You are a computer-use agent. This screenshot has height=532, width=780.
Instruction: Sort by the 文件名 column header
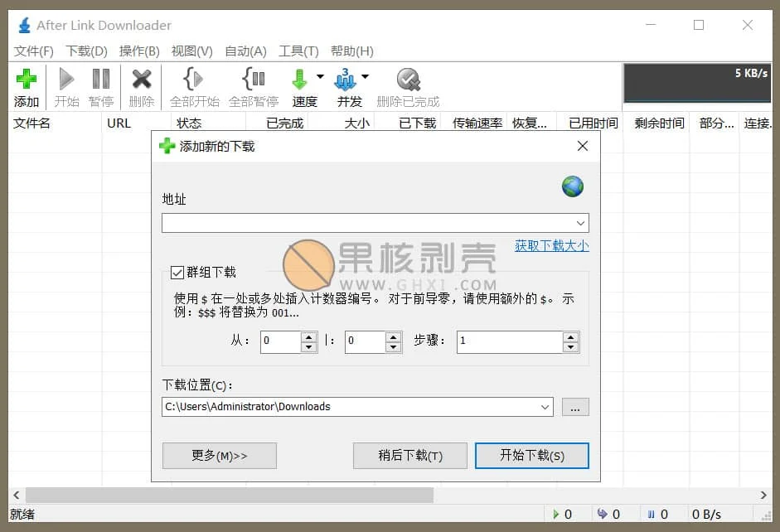pyautogui.click(x=55, y=123)
